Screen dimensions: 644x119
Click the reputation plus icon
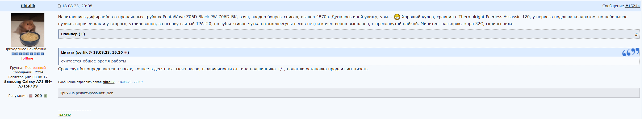pos(46,96)
